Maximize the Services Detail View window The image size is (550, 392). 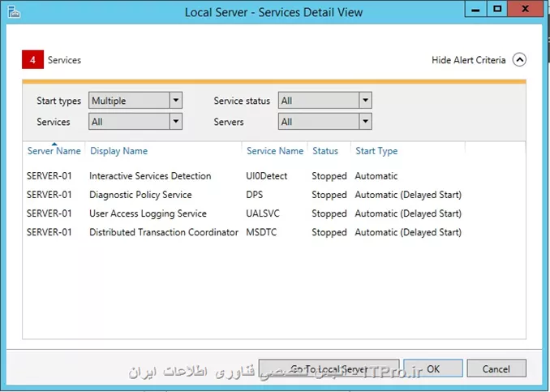[496, 9]
